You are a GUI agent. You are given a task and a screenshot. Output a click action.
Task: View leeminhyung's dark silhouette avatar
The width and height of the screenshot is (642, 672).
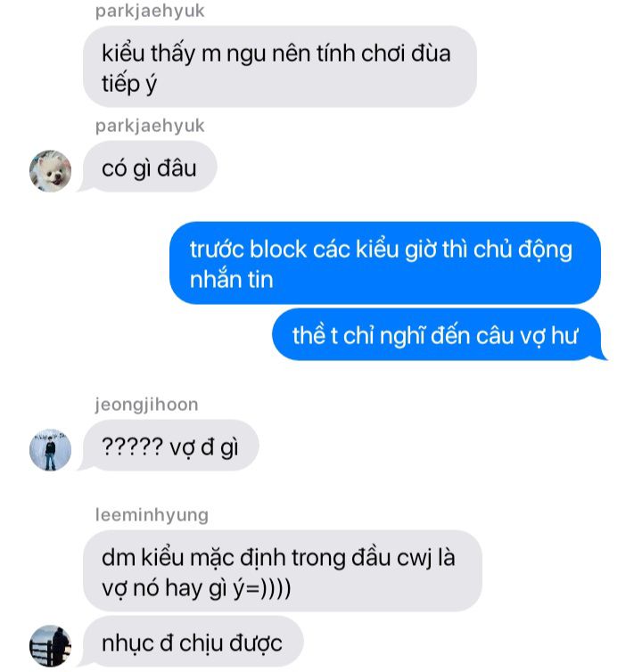(50, 645)
